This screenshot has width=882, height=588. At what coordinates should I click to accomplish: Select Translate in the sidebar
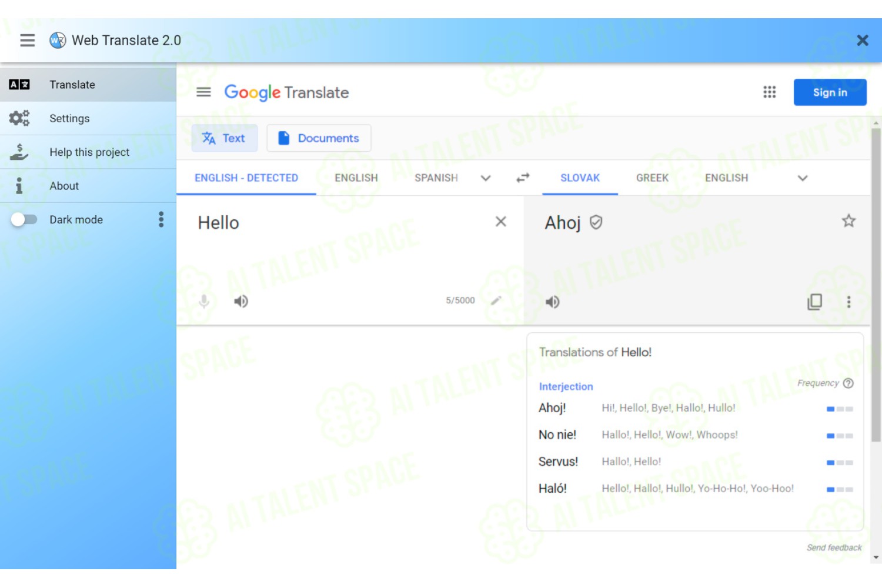click(88, 85)
